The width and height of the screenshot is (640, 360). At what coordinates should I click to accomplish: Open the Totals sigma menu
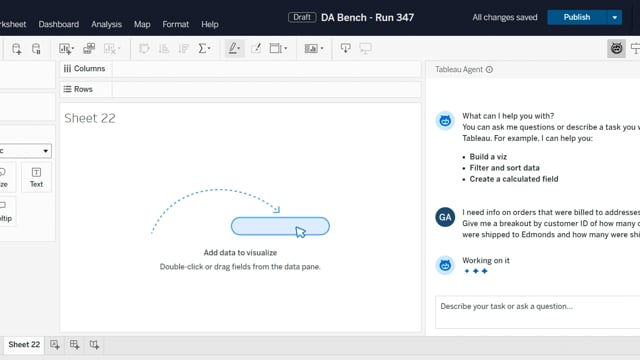point(204,49)
